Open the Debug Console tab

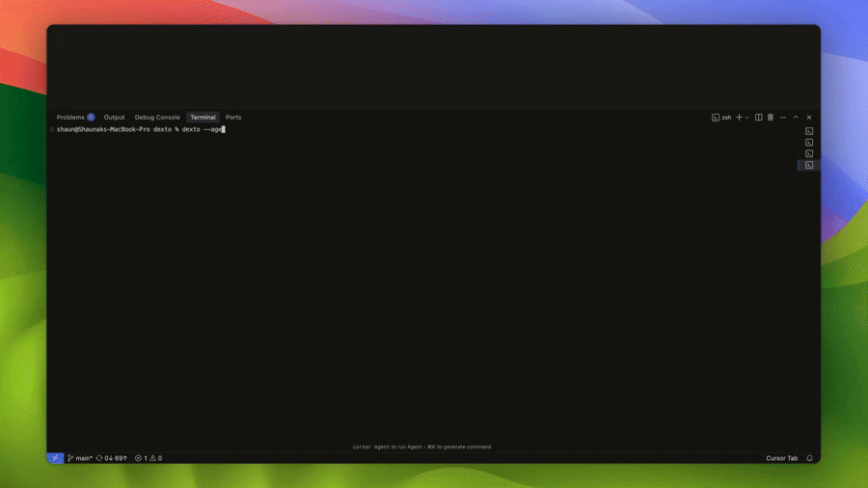[x=157, y=118]
